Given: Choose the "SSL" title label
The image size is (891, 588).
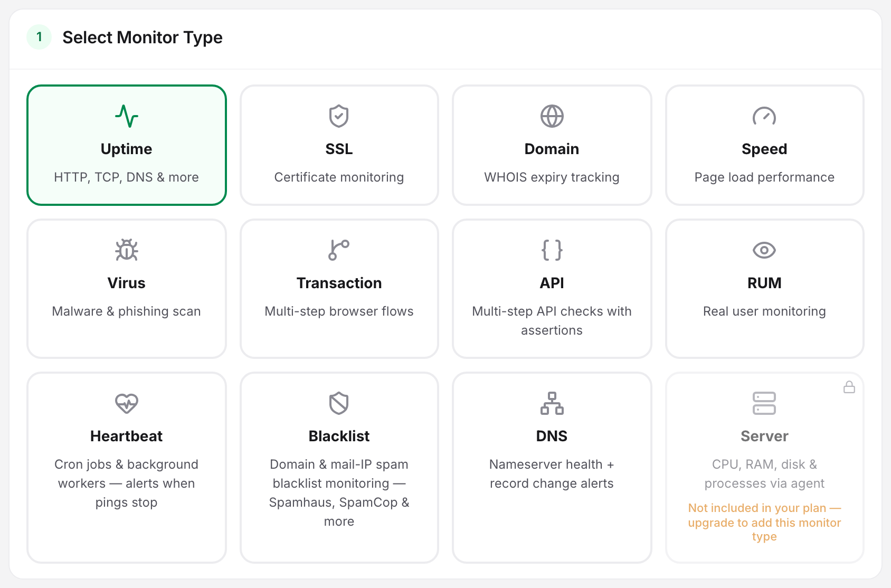Looking at the screenshot, I should (x=339, y=149).
